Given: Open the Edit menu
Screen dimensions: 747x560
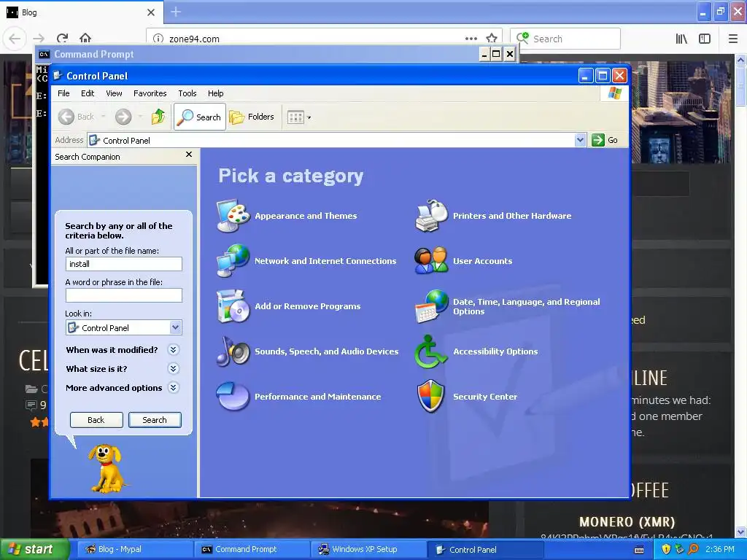Looking at the screenshot, I should [88, 93].
